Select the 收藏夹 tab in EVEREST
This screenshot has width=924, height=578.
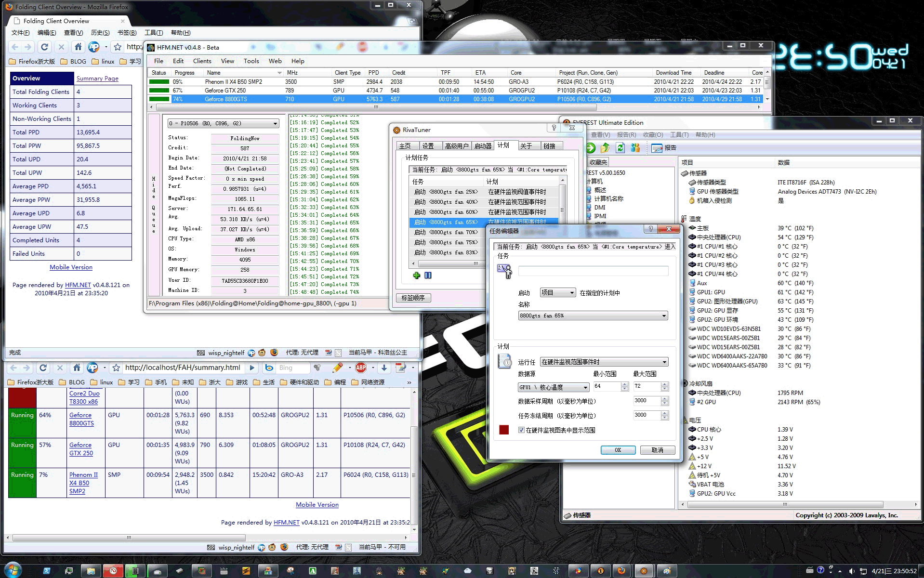click(598, 162)
